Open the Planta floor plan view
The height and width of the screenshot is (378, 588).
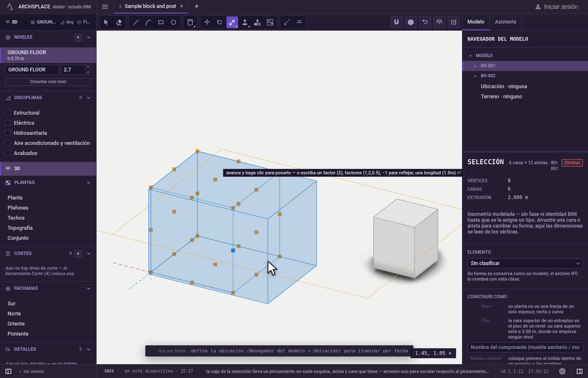(x=15, y=198)
